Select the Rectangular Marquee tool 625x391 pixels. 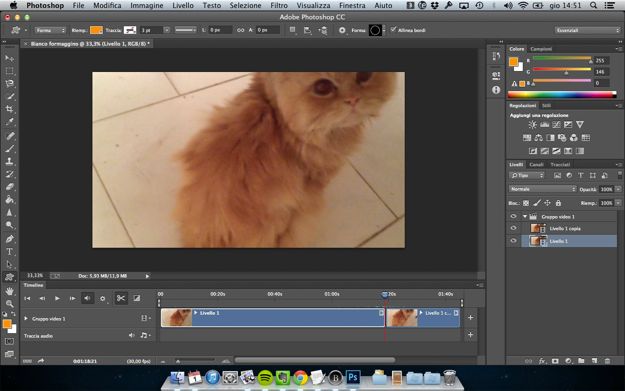pos(10,71)
